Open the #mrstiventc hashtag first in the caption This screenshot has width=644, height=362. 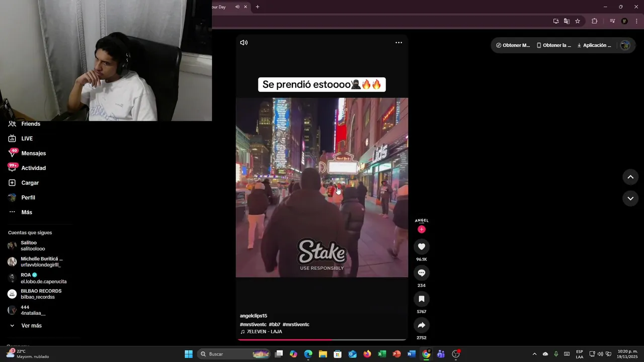click(x=253, y=325)
